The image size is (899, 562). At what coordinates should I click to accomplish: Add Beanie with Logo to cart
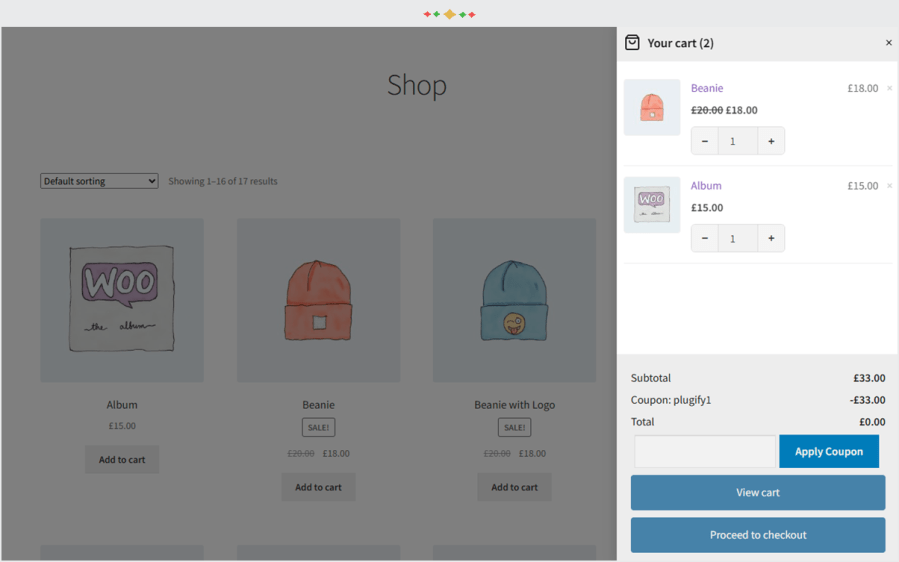pyautogui.click(x=514, y=487)
